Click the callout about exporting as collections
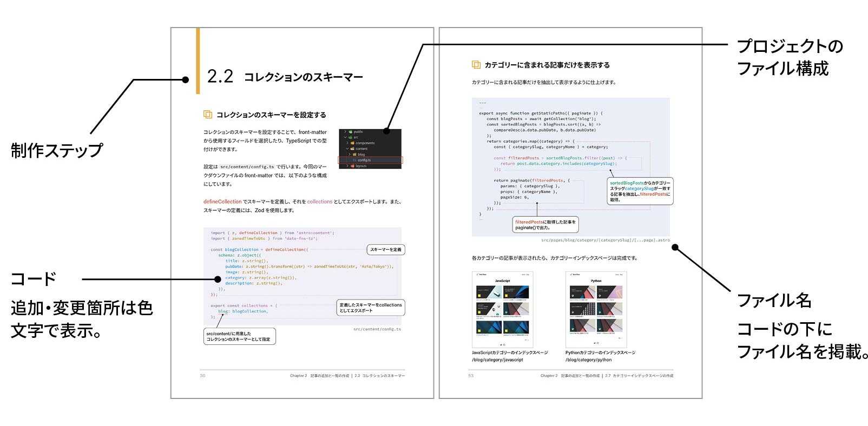The height and width of the screenshot is (426, 868). click(371, 308)
